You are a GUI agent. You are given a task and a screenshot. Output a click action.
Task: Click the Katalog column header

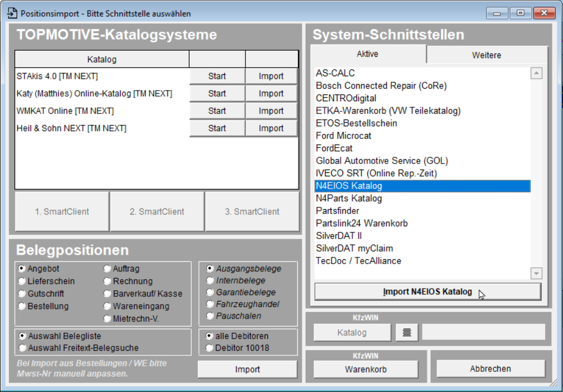(102, 59)
